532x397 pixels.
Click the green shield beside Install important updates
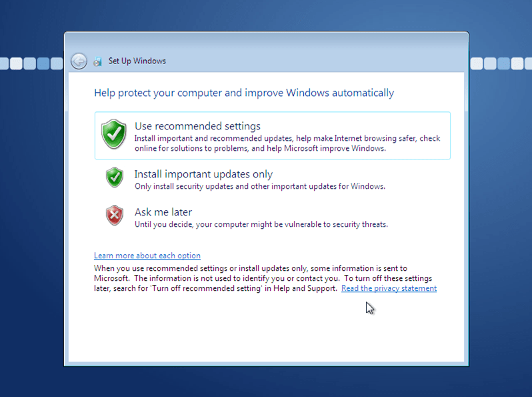coord(115,177)
